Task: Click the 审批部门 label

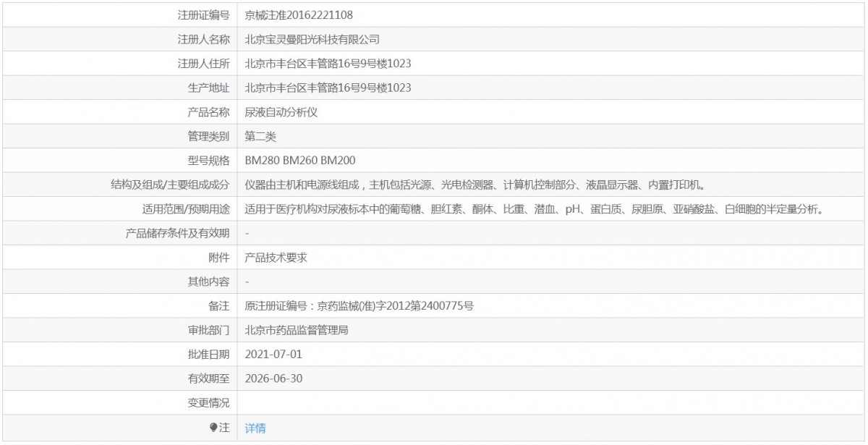Action: pos(209,330)
